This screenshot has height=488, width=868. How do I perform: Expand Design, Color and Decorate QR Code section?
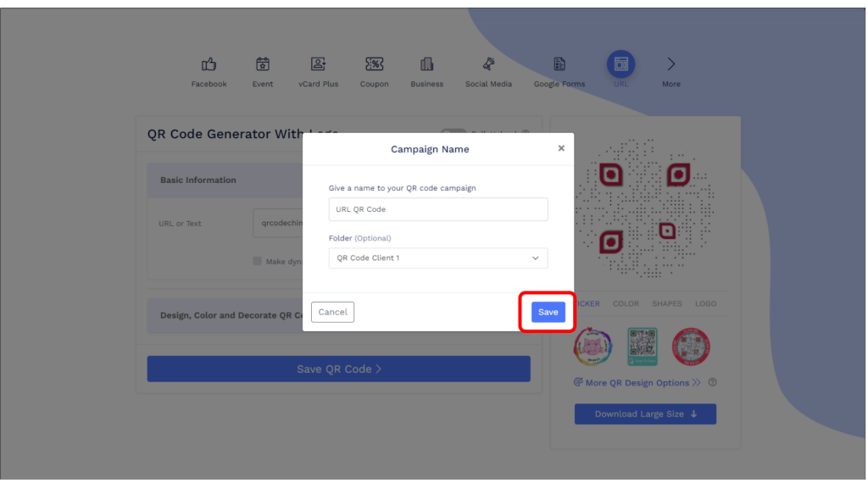click(225, 315)
